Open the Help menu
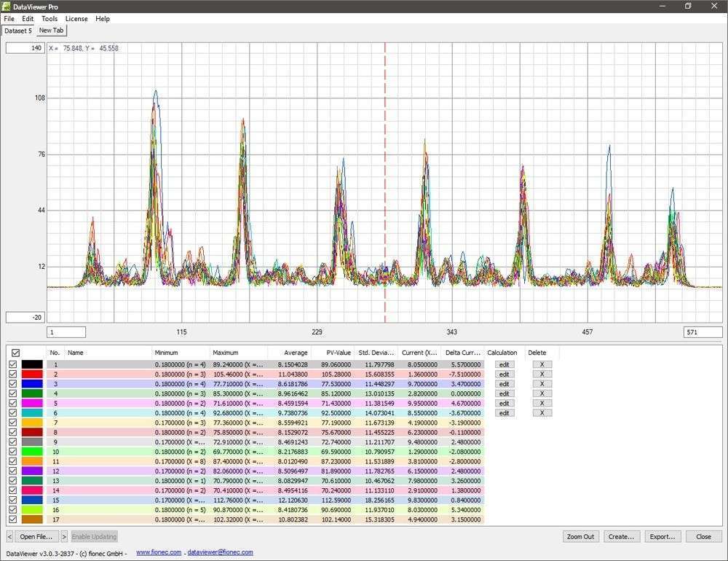 click(103, 19)
